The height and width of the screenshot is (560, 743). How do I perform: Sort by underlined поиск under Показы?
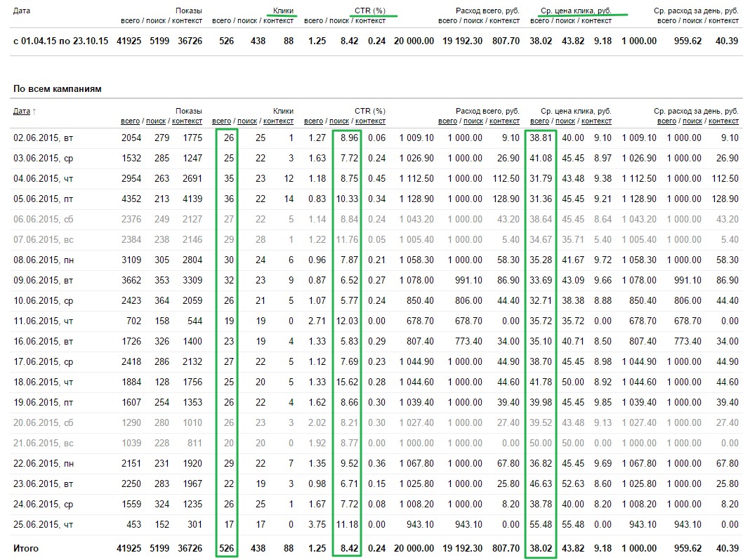(x=156, y=121)
